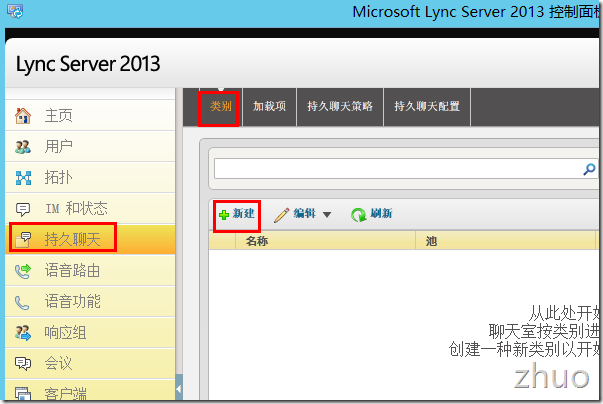The width and height of the screenshot is (603, 404).
Task: Click the house icon beside 主页
Action: [x=23, y=116]
